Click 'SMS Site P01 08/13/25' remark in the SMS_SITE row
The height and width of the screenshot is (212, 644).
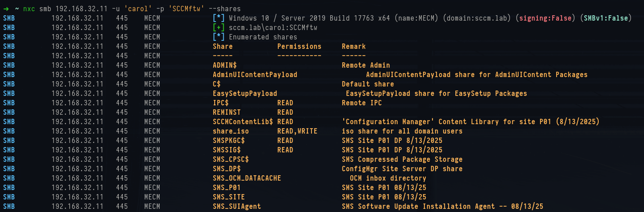(384, 197)
